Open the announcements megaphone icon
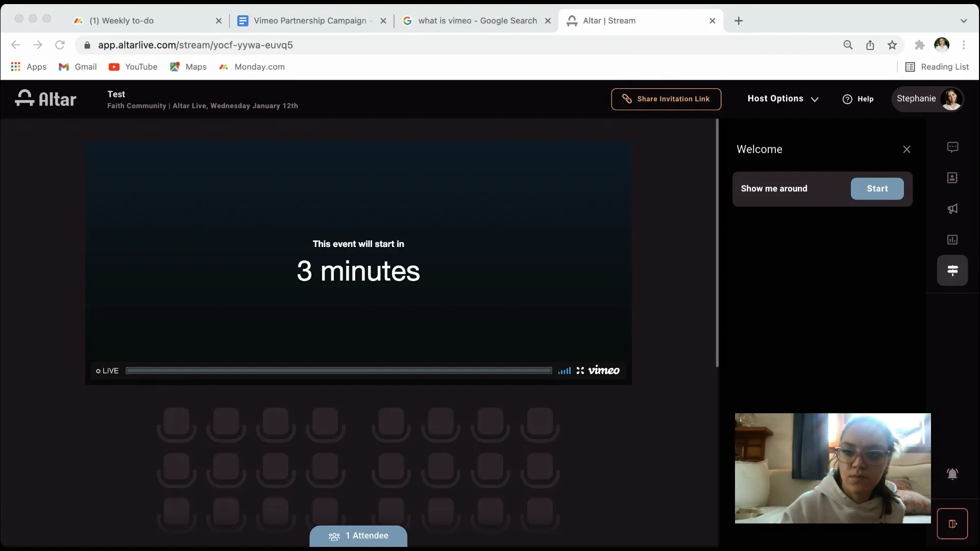This screenshot has height=551, width=980. click(952, 209)
